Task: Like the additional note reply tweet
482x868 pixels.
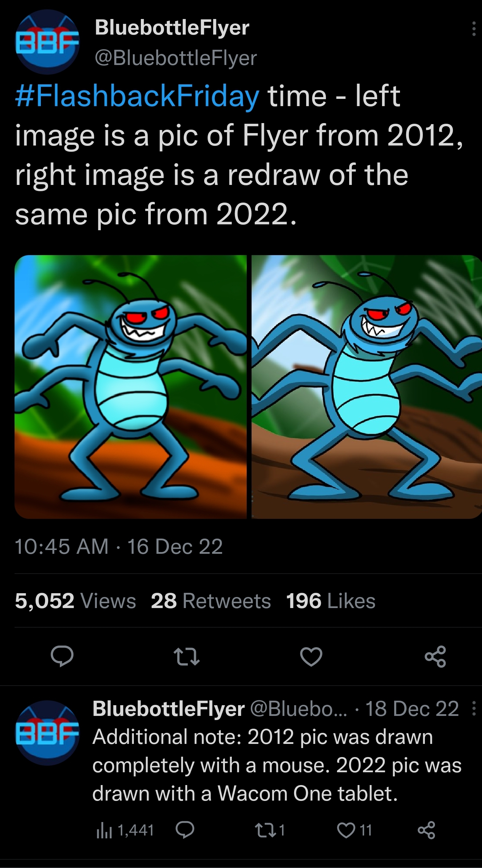Action: 355,830
